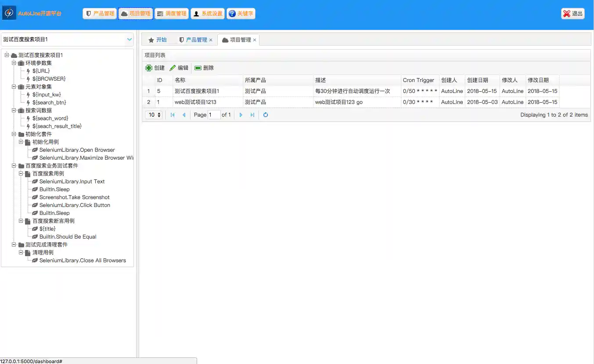Collapse the 初始化用例 tree node

click(x=21, y=142)
